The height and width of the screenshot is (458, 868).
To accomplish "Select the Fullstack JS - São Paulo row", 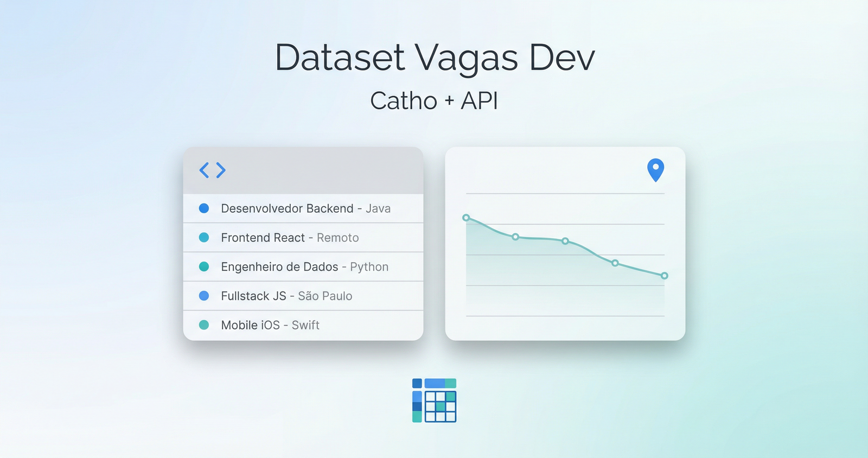I will point(303,296).
